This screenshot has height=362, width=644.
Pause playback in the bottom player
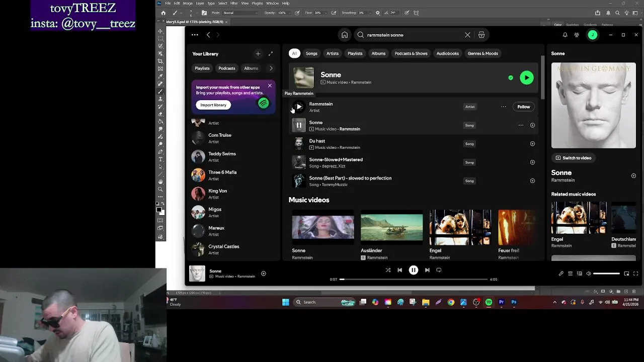(413, 270)
